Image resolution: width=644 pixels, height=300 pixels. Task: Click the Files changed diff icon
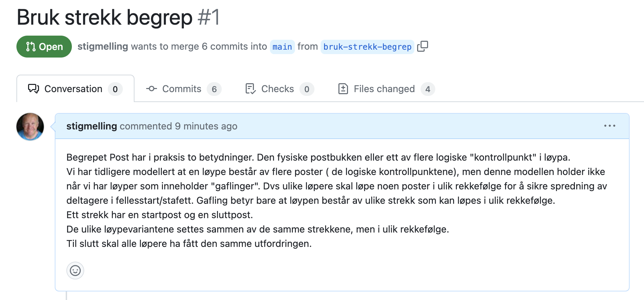coord(343,89)
